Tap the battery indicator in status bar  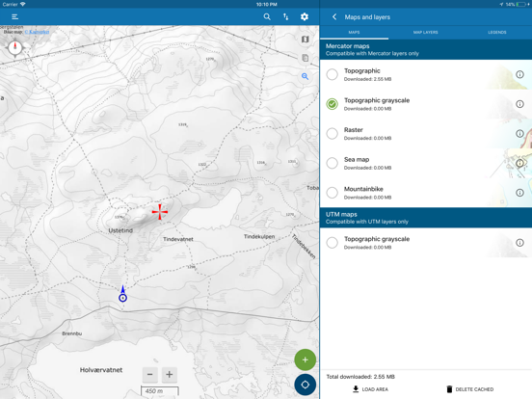point(521,5)
